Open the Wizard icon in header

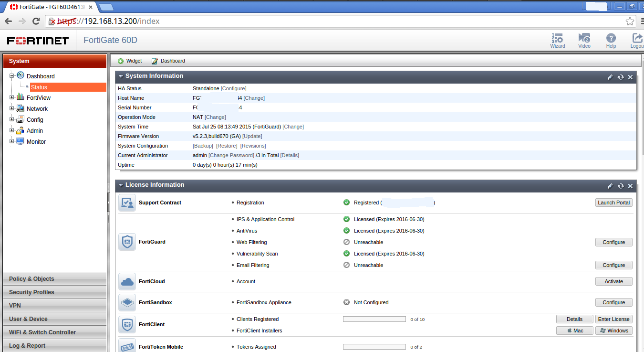click(557, 39)
